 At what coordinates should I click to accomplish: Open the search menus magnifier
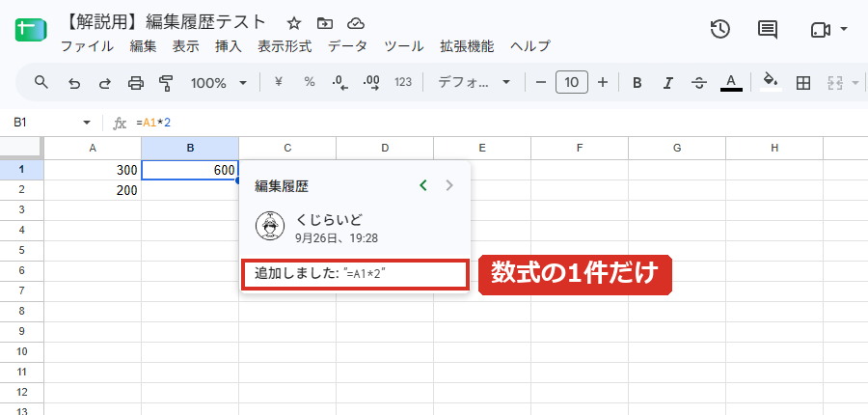point(41,83)
